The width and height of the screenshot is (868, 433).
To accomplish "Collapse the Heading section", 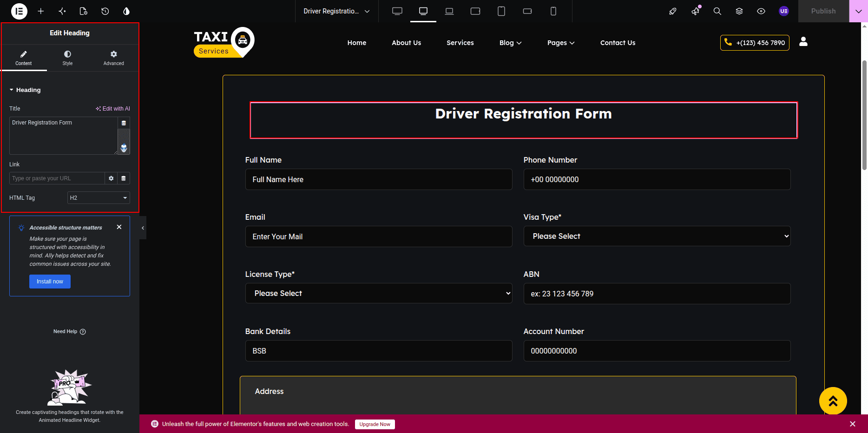I will pyautogui.click(x=25, y=90).
